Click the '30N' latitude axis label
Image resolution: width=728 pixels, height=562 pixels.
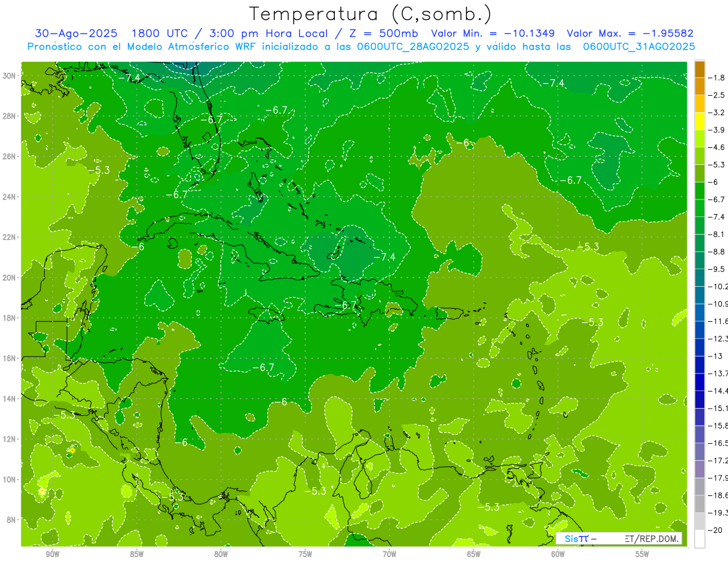[x=10, y=76]
